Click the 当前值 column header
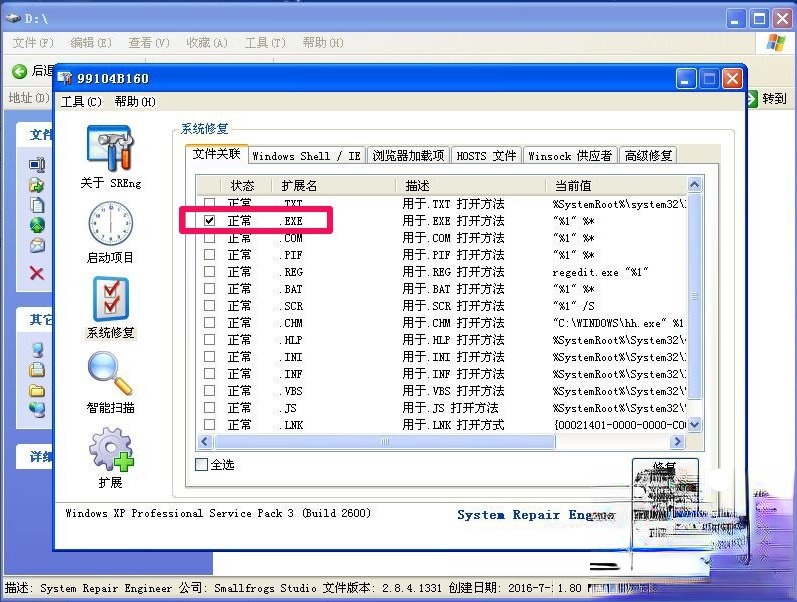Image resolution: width=797 pixels, height=602 pixels. pos(617,186)
